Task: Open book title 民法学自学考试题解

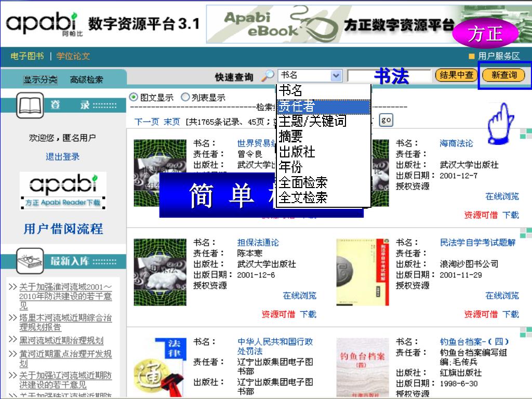Action: 477,243
